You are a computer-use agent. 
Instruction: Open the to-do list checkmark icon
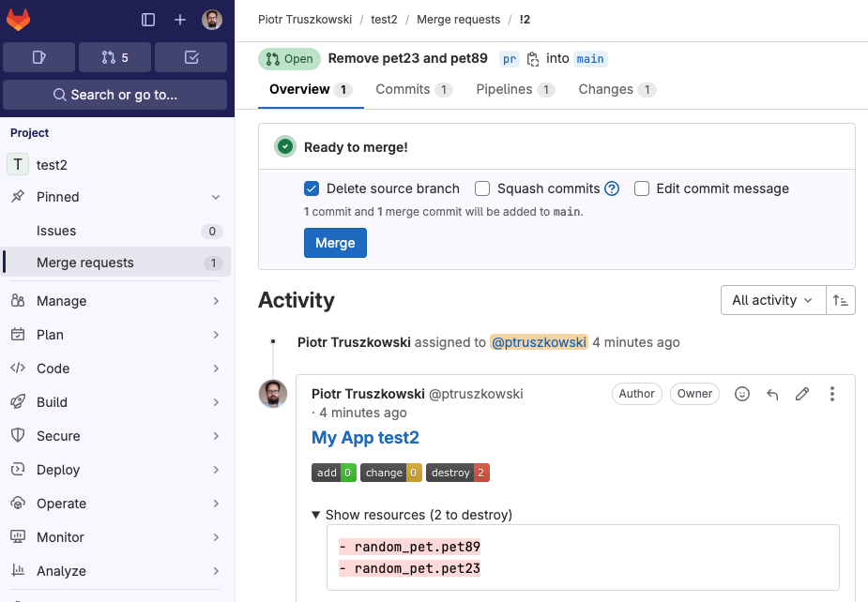point(190,57)
